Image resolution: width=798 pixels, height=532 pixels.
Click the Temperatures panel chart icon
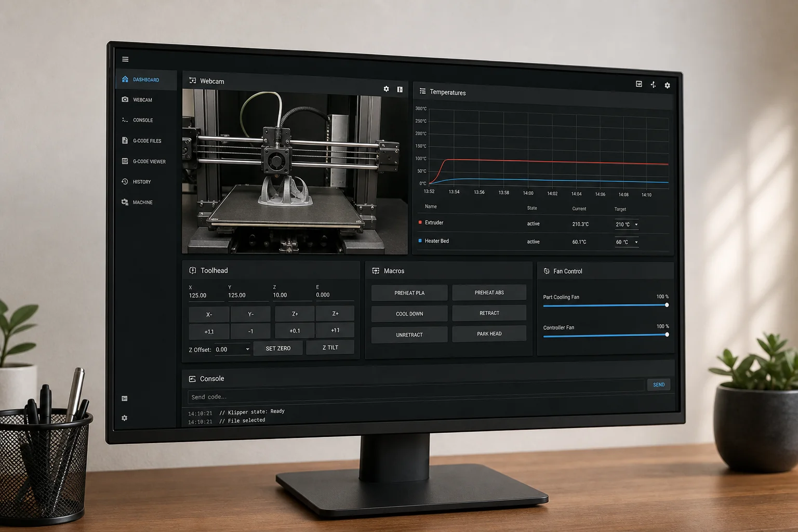(x=639, y=84)
